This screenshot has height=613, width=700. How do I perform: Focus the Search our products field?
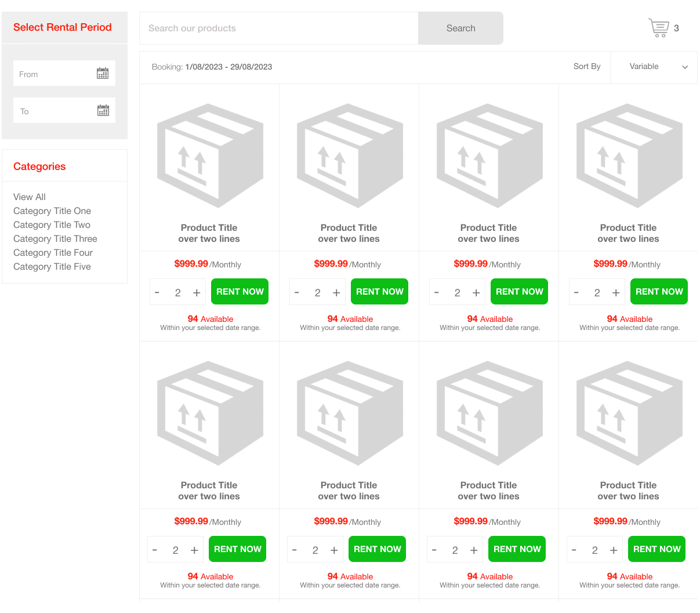coord(278,28)
